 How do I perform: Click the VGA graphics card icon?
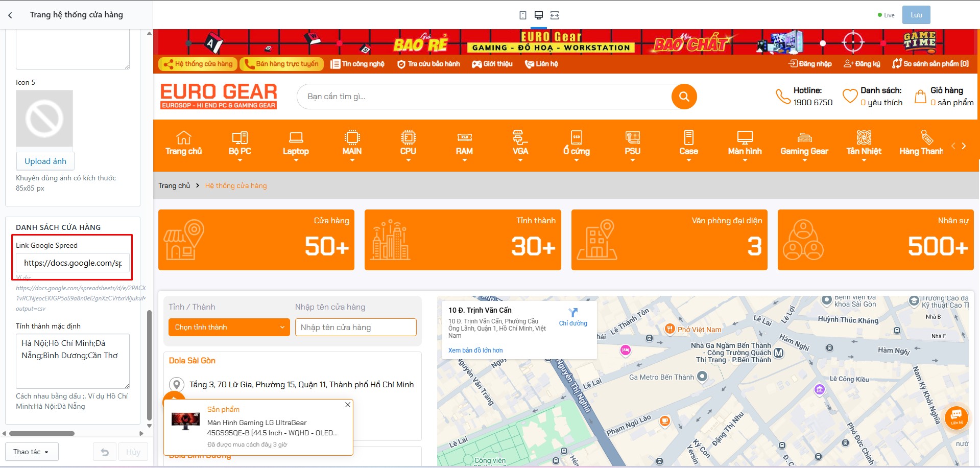[x=520, y=137]
